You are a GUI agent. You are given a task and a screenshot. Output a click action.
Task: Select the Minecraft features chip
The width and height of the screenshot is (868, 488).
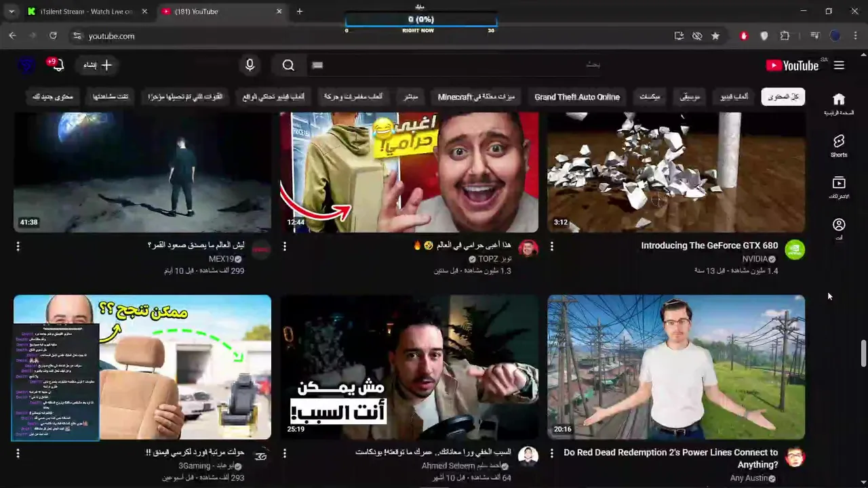coord(476,97)
